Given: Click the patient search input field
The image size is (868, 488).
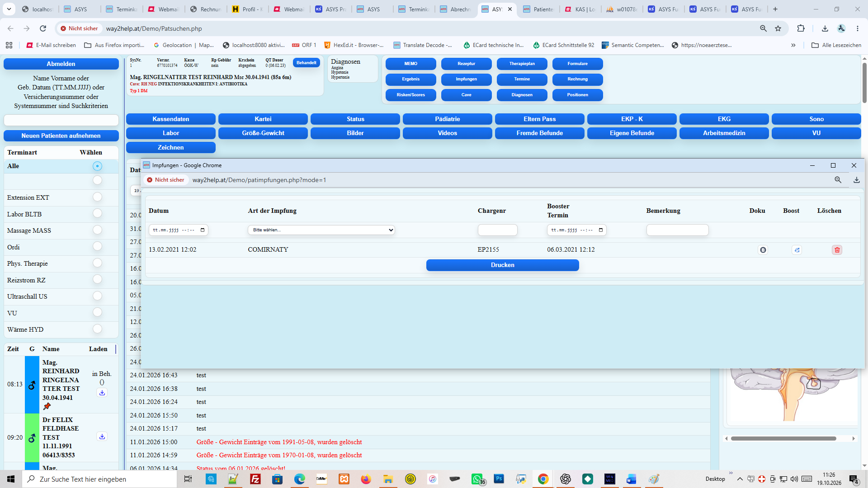Looking at the screenshot, I should (61, 120).
